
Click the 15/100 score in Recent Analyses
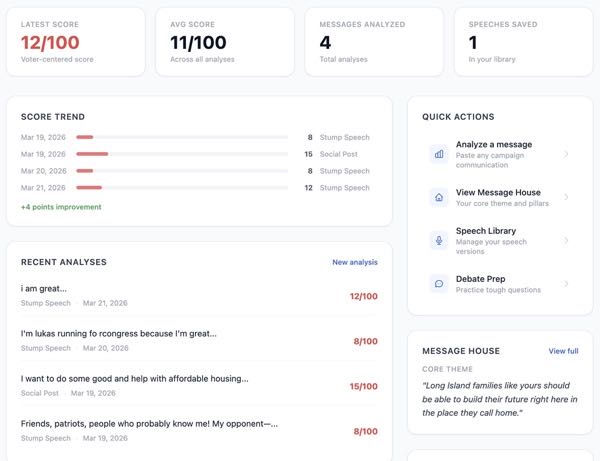click(364, 386)
